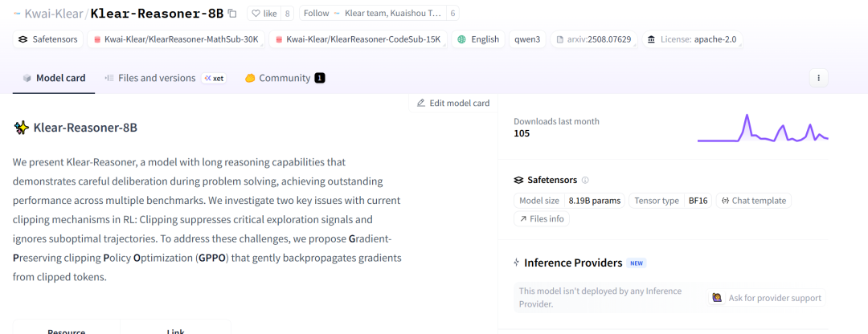Image resolution: width=868 pixels, height=334 pixels.
Task: Open the KlearReasoner-CodeSub-15K dataset tag
Action: 358,39
